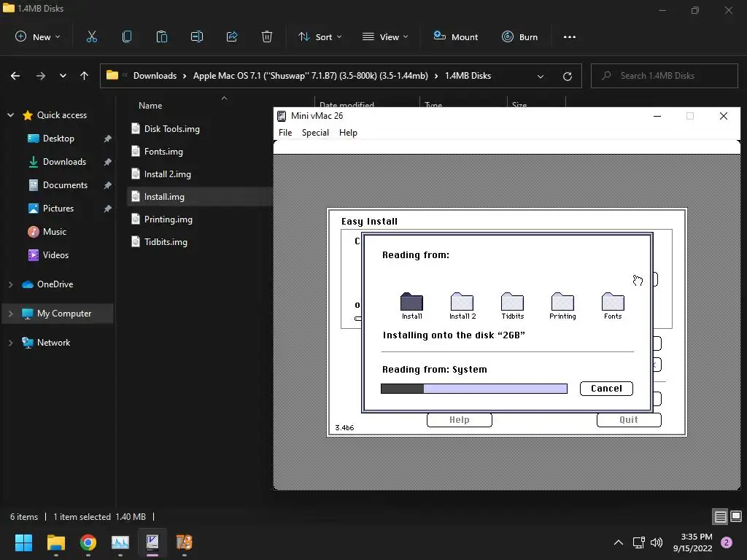Select the Disk Tools.img file
The width and height of the screenshot is (747, 560).
point(171,128)
